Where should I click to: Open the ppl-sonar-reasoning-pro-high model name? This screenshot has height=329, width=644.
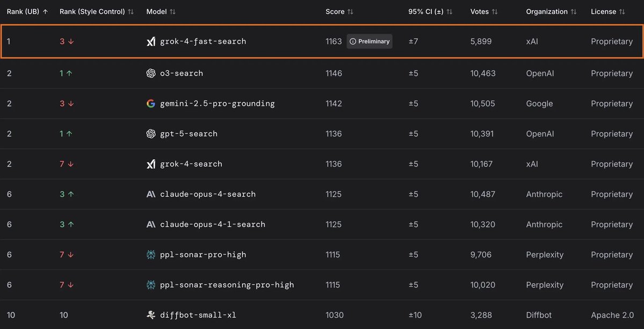(x=227, y=285)
